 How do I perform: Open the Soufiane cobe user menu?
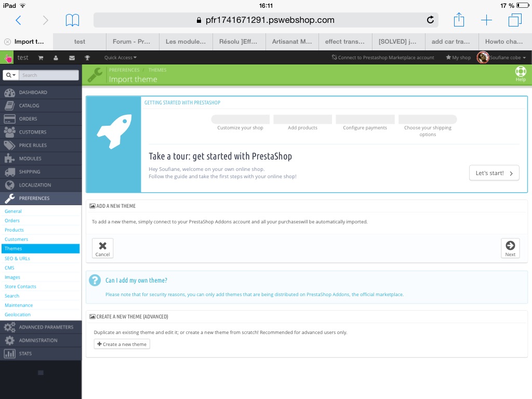click(x=502, y=58)
